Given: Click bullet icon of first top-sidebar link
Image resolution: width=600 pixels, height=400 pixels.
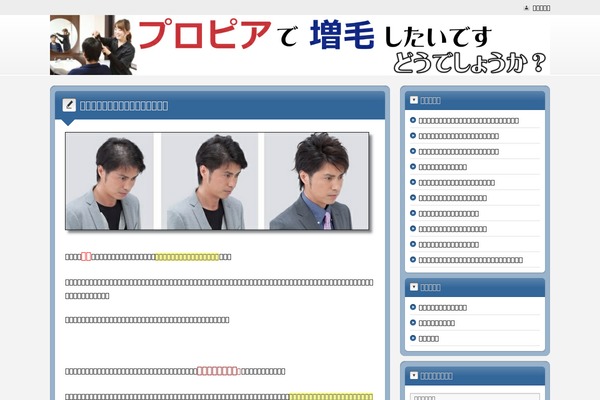Looking at the screenshot, I should click(413, 120).
